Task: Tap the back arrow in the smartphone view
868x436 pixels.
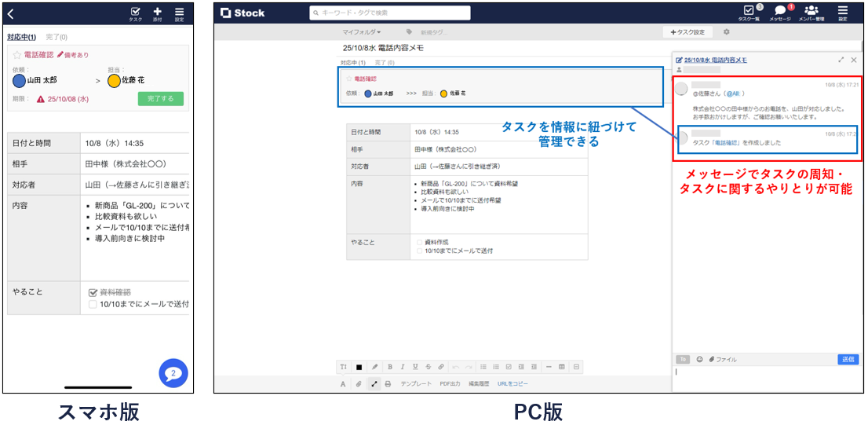Action: [x=11, y=14]
